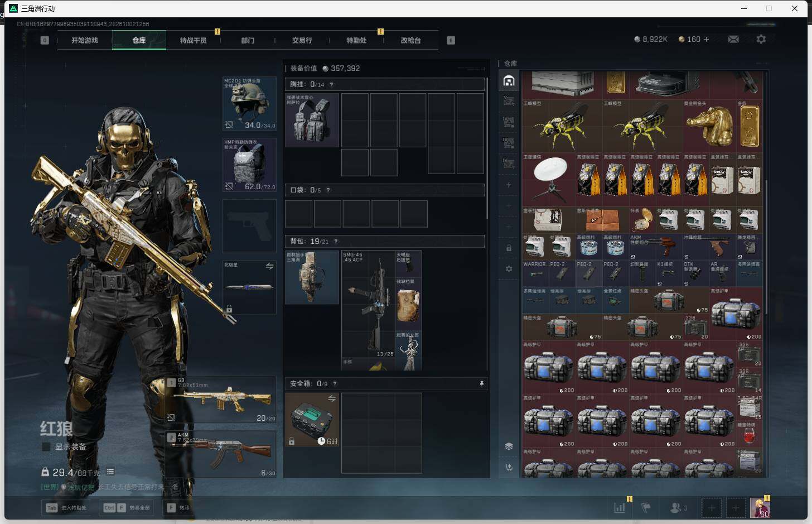Click the help icon next to 口袋

pos(328,190)
